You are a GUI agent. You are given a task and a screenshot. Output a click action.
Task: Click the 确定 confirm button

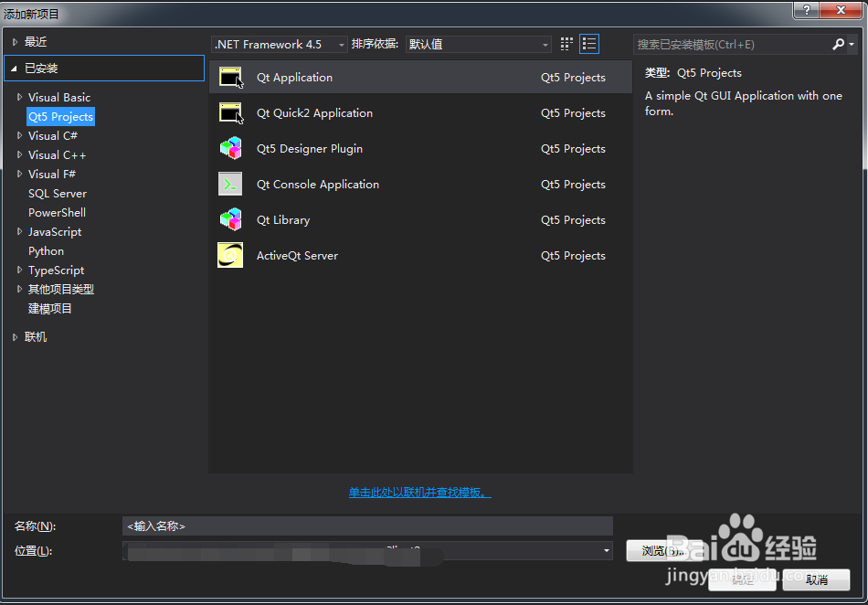[742, 579]
